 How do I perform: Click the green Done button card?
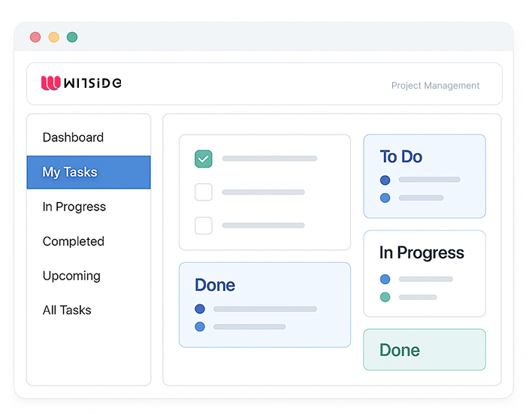tap(425, 349)
